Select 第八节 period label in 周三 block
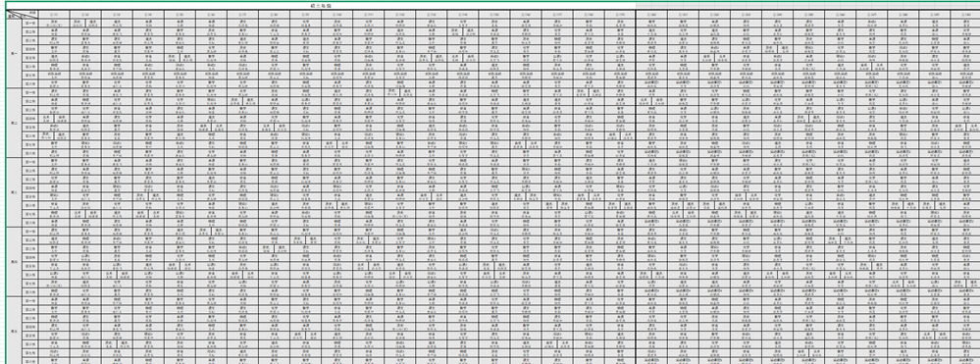980x364 pixels. click(30, 222)
